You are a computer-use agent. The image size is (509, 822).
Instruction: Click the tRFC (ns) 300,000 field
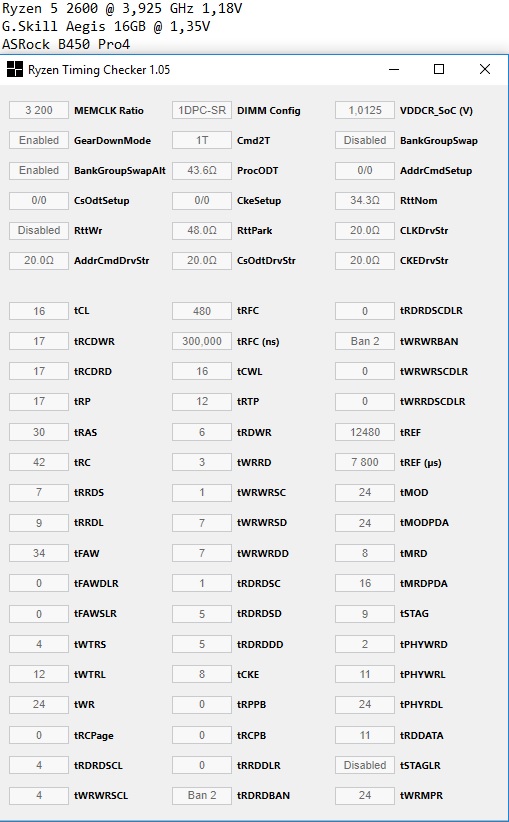click(202, 341)
